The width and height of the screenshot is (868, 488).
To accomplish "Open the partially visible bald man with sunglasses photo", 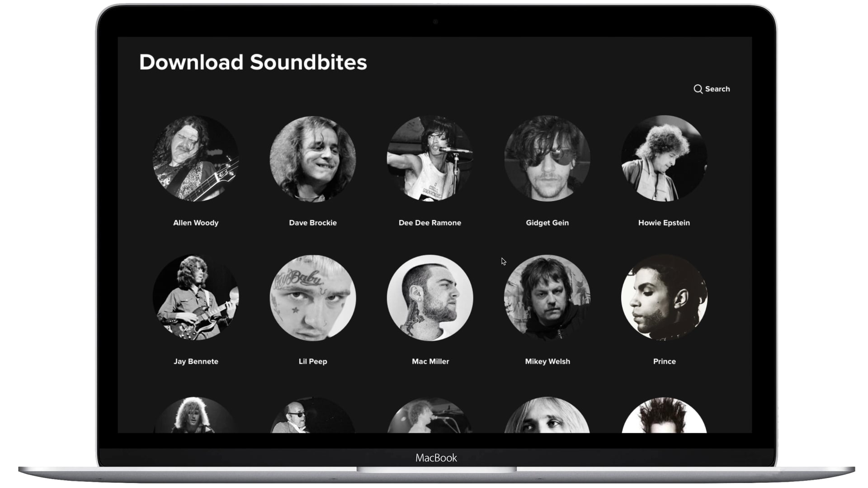I will tap(313, 415).
